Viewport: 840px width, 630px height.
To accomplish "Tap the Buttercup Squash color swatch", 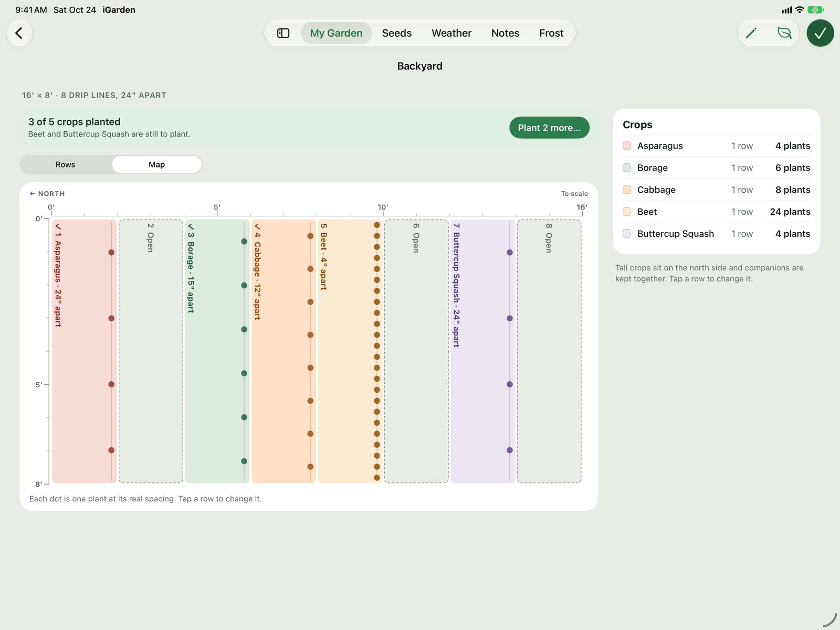I will click(627, 234).
